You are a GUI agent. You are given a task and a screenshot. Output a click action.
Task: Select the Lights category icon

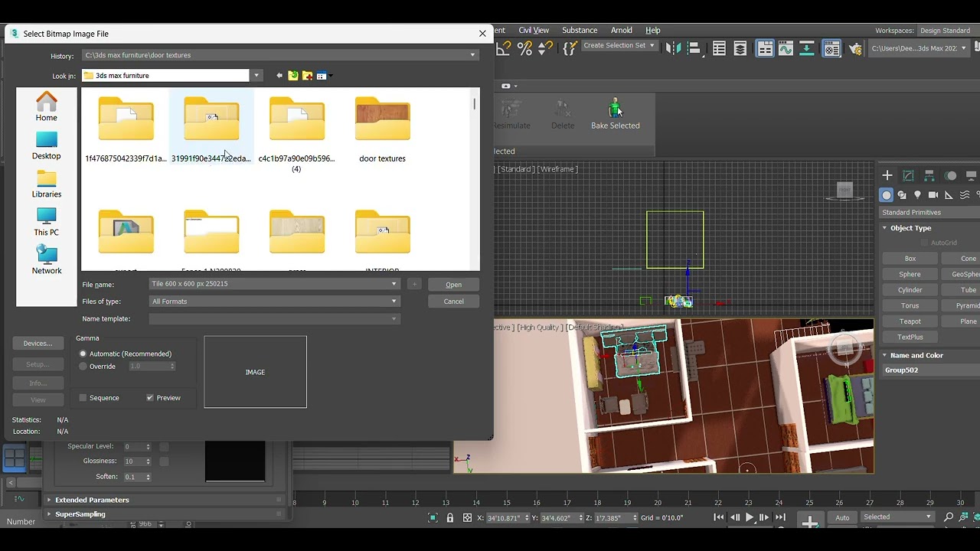917,195
